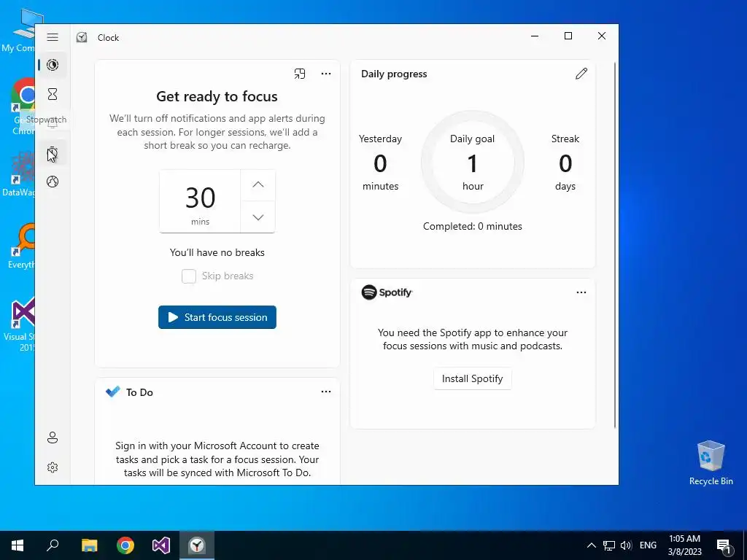The width and height of the screenshot is (747, 560).
Task: Click the 30 mins duration field
Action: pyautogui.click(x=200, y=201)
